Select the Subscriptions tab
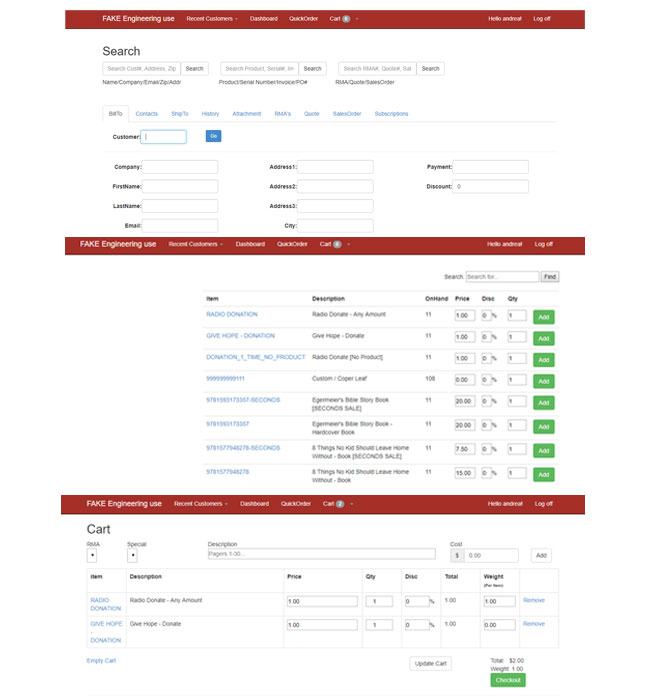650x700 pixels. (391, 114)
